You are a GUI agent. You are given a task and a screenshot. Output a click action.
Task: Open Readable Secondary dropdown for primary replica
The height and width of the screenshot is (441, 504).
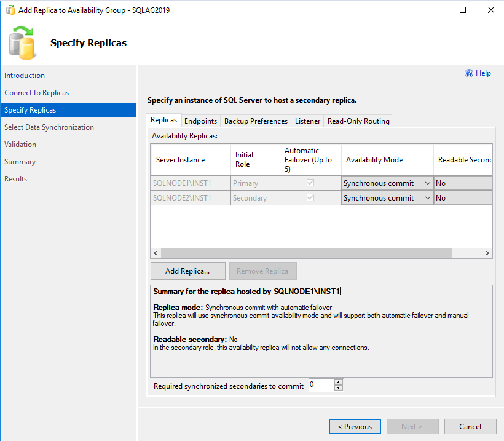coord(463,183)
